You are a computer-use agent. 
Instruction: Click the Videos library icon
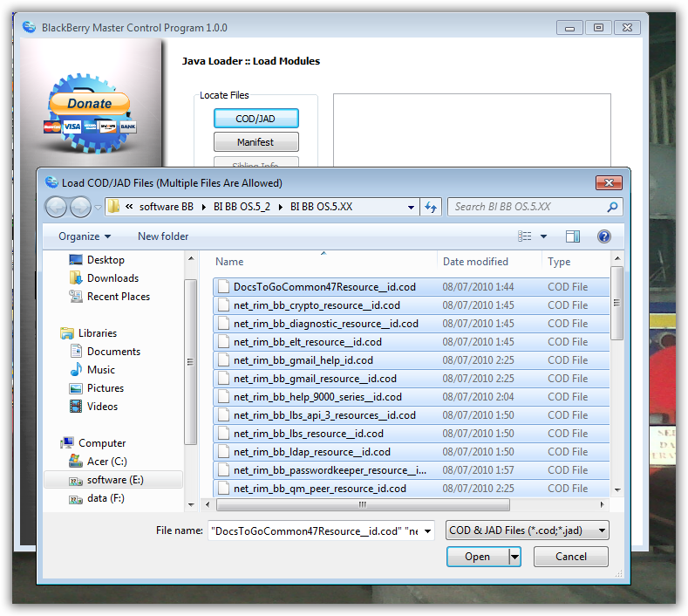(x=76, y=407)
